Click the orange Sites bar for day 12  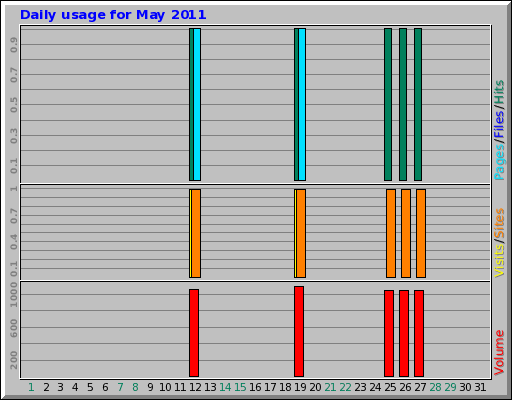point(196,233)
